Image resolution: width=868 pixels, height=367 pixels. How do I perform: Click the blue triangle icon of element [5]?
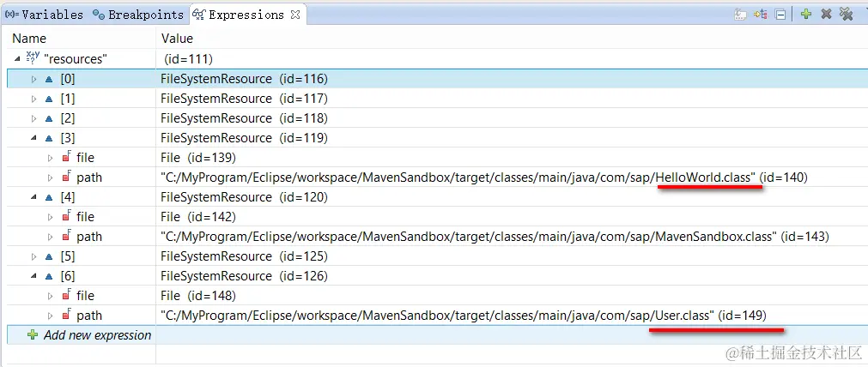coord(49,256)
